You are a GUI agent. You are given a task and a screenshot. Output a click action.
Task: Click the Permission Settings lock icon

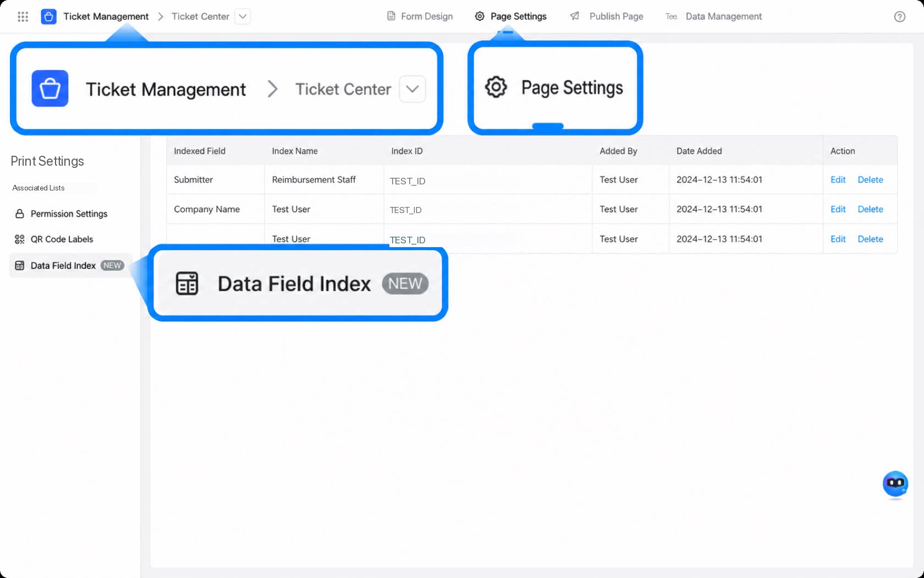[x=20, y=214]
